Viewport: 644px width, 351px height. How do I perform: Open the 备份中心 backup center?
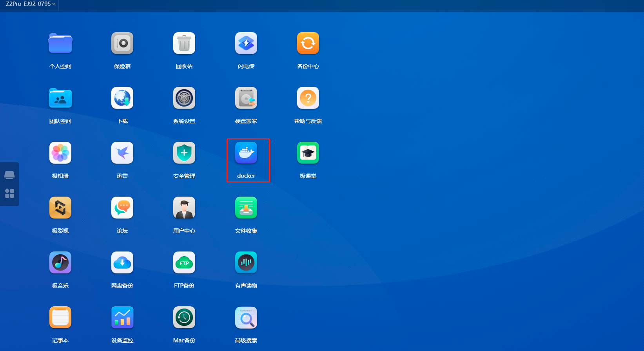[x=308, y=43]
